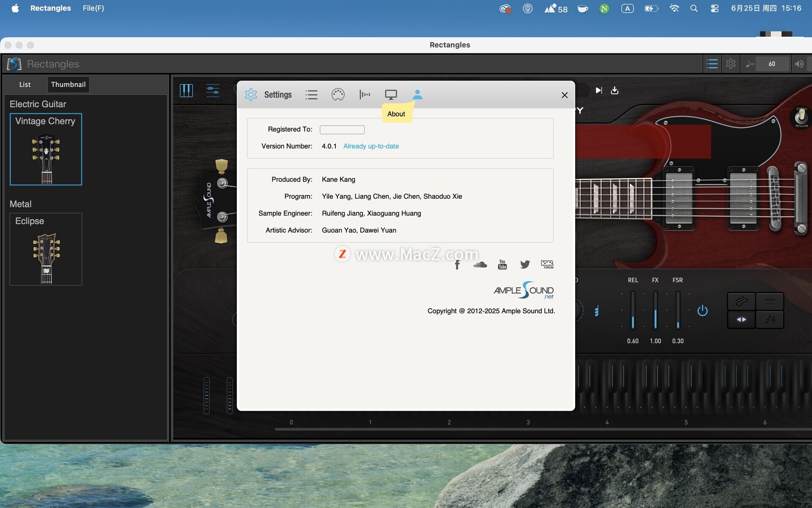Open the display monitor settings tab
Viewport: 812px width, 508px height.
(x=391, y=94)
